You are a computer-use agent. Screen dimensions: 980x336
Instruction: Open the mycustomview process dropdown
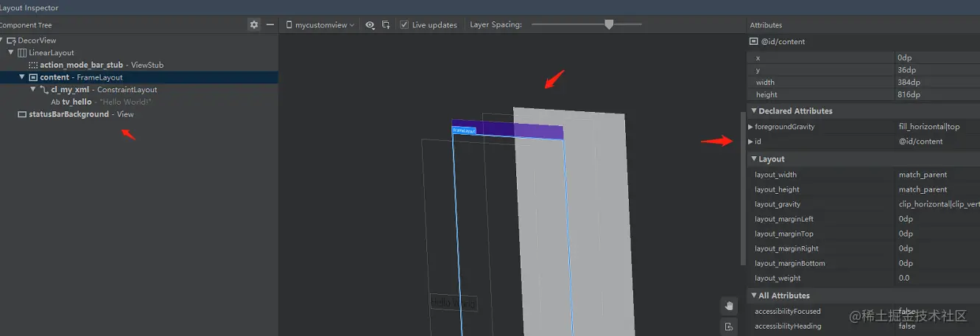(320, 24)
